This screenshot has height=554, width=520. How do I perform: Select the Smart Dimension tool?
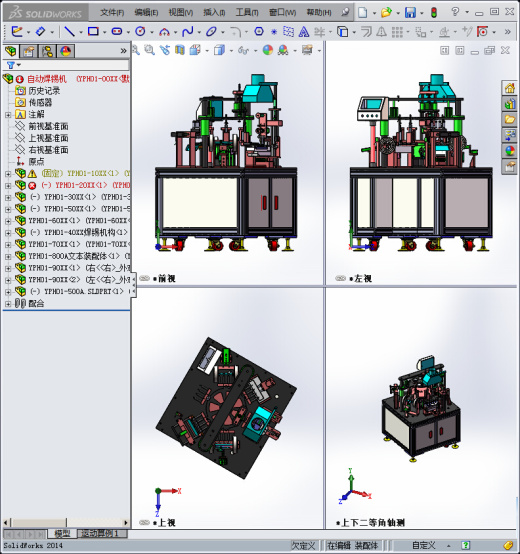point(40,32)
